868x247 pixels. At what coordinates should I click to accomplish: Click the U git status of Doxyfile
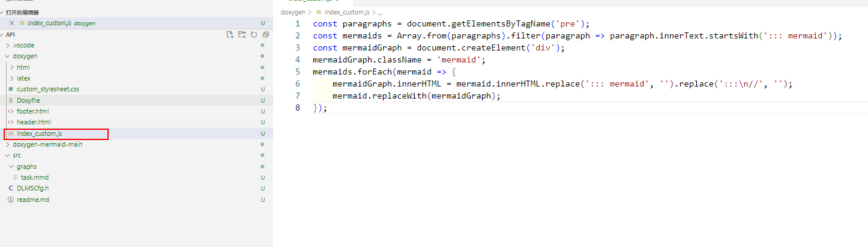coord(262,100)
